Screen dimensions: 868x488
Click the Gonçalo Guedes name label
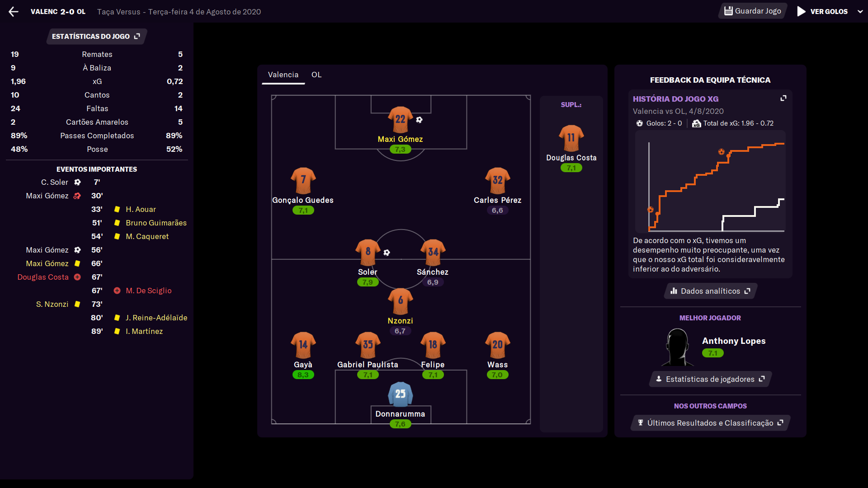[x=303, y=200]
